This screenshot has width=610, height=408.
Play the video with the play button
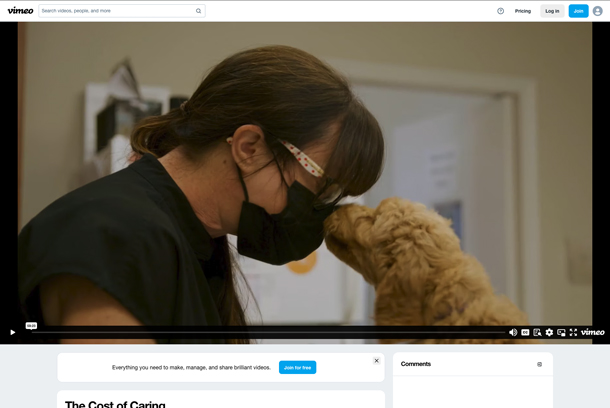pyautogui.click(x=12, y=332)
